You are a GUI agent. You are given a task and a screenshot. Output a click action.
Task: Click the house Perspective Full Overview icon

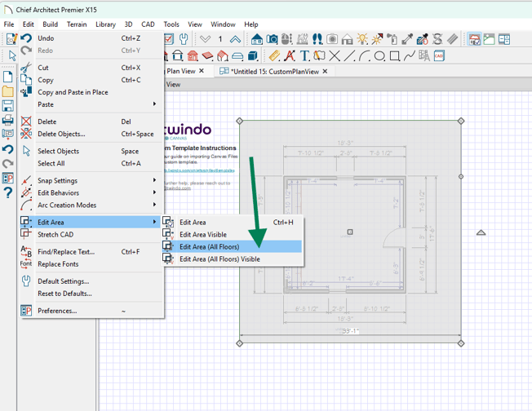[257, 39]
